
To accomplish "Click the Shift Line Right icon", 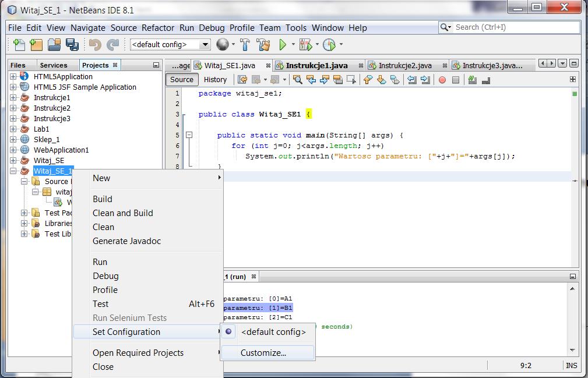I will (x=425, y=79).
